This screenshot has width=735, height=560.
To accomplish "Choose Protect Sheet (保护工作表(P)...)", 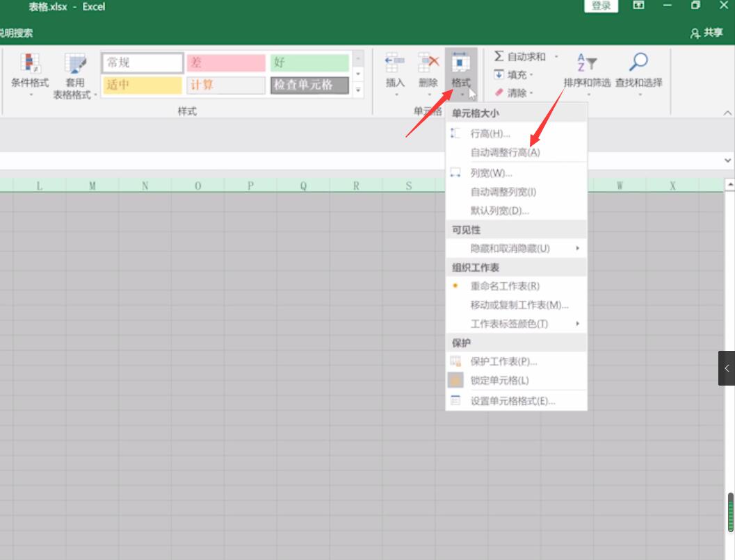I will point(516,361).
